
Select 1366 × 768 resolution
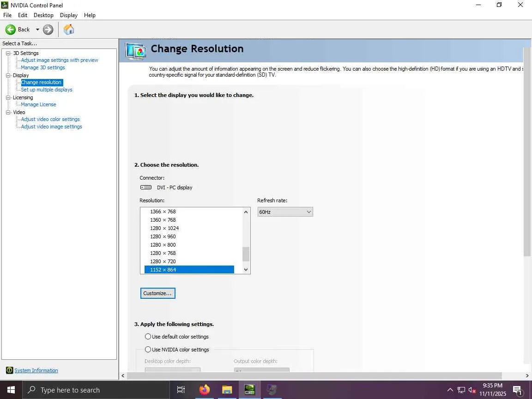[x=163, y=212]
